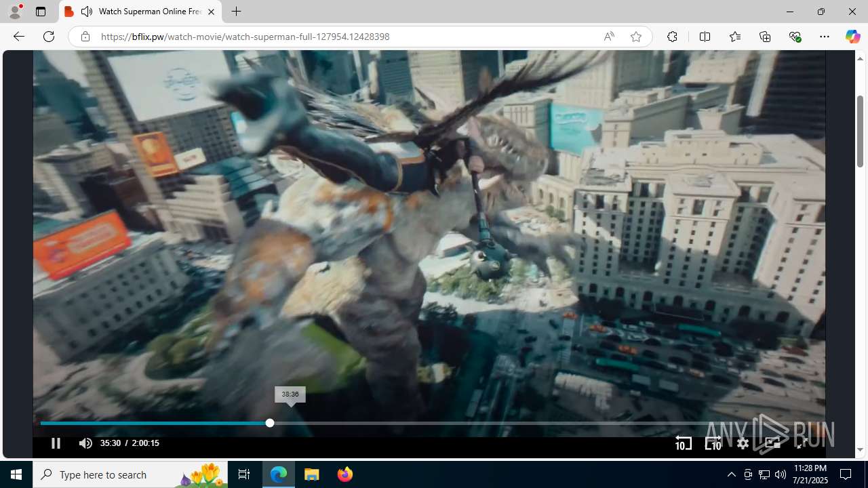The height and width of the screenshot is (488, 868).
Task: Open network status in tray
Action: (764, 474)
